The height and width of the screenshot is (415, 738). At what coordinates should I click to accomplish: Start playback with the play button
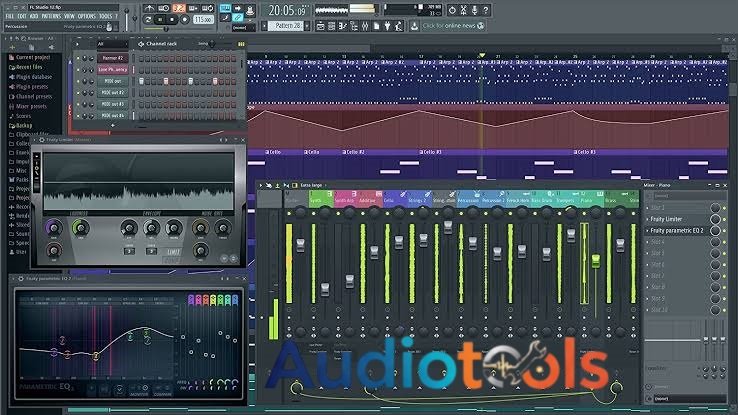160,20
